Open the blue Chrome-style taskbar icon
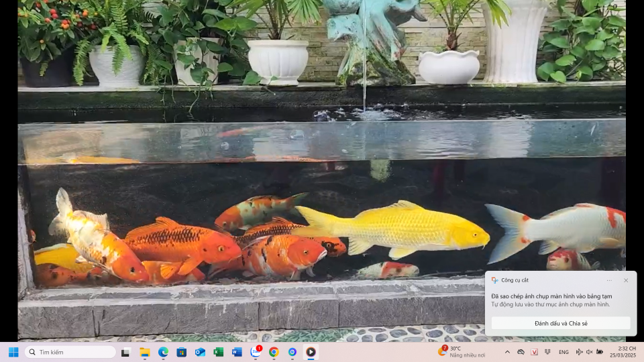 pyautogui.click(x=292, y=352)
